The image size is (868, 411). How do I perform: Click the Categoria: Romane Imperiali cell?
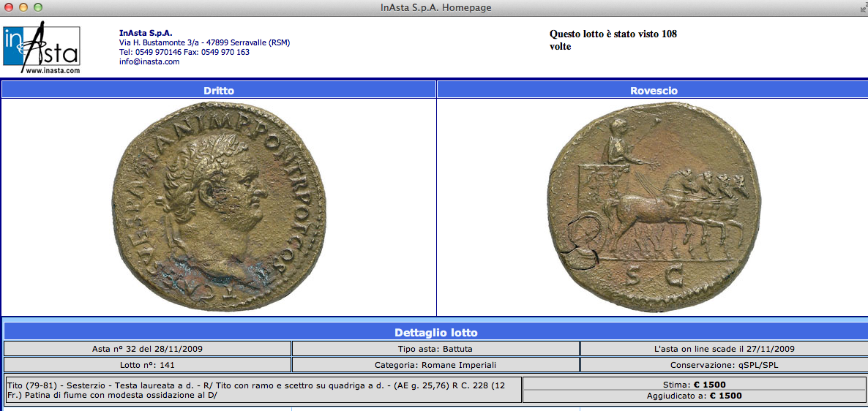coord(435,365)
